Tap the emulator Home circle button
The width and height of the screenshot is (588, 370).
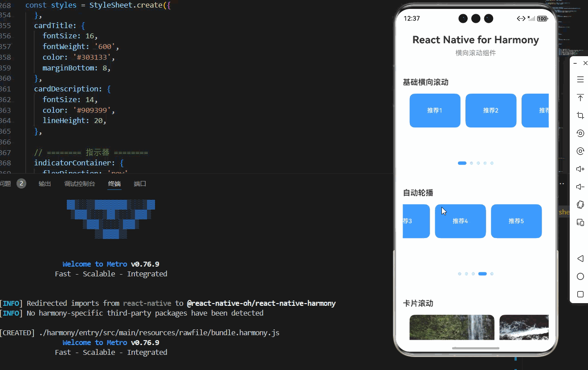(x=580, y=276)
